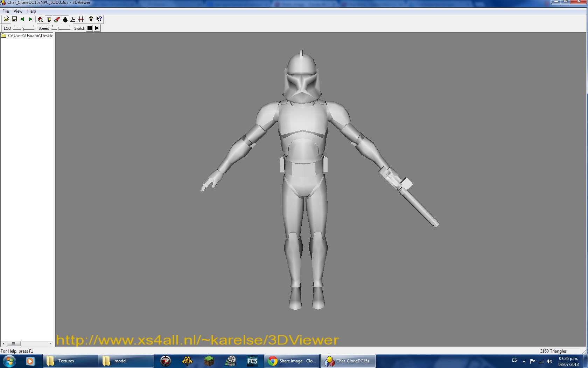The height and width of the screenshot is (368, 588).
Task: Activate context help arrow-question icon
Action: click(x=99, y=19)
